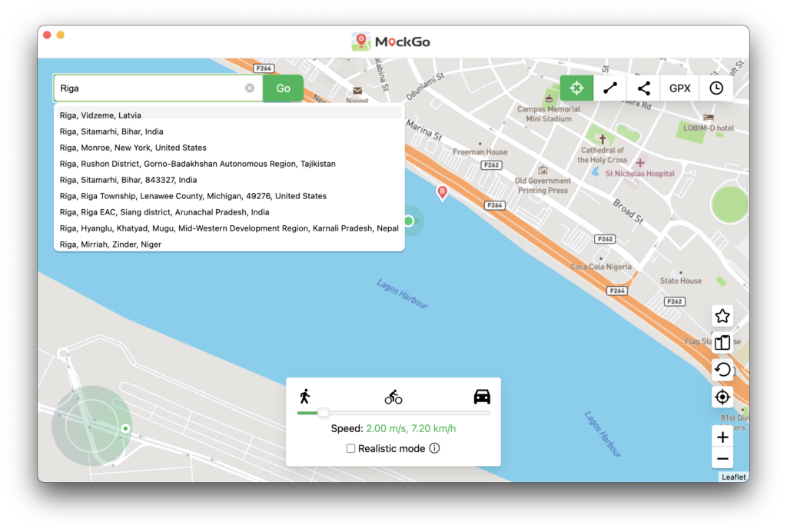Click the MockGo logo icon
Image resolution: width=787 pixels, height=532 pixels.
click(360, 42)
